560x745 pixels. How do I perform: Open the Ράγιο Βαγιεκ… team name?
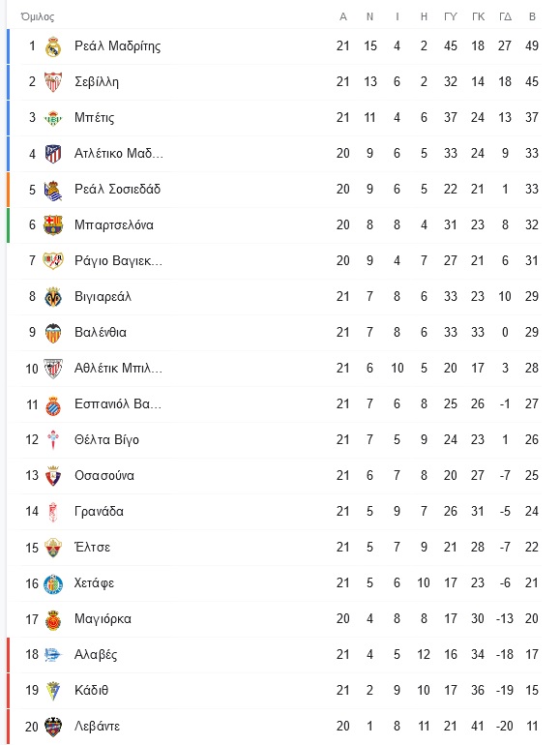coord(118,261)
